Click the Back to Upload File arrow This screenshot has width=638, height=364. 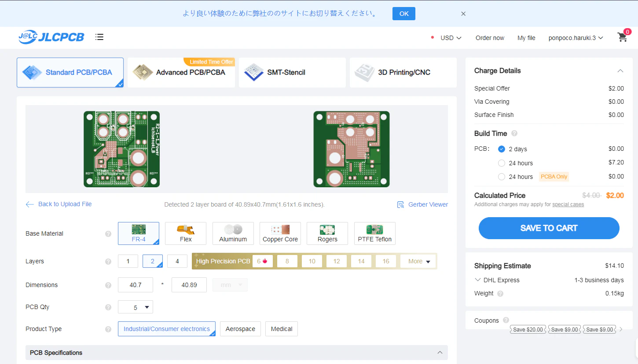point(30,204)
